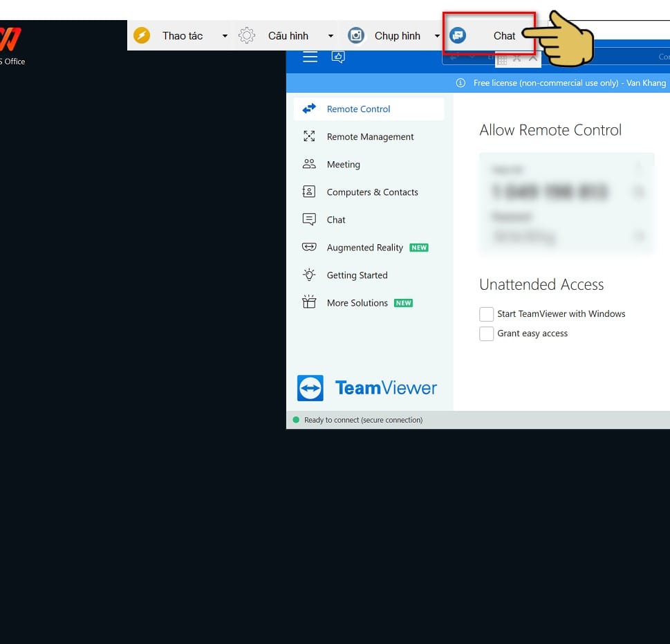Open the Meeting section
The height and width of the screenshot is (644, 670).
point(369,165)
